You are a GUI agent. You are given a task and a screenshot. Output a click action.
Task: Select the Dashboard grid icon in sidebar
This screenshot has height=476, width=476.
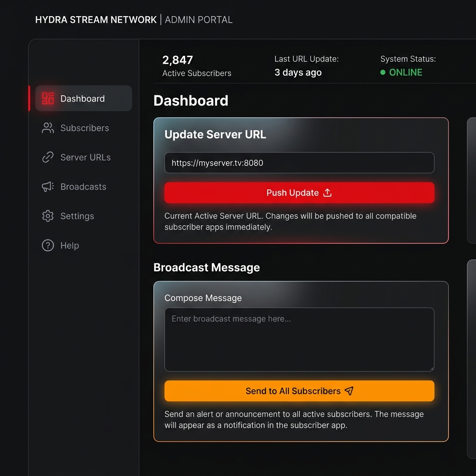[x=47, y=98]
